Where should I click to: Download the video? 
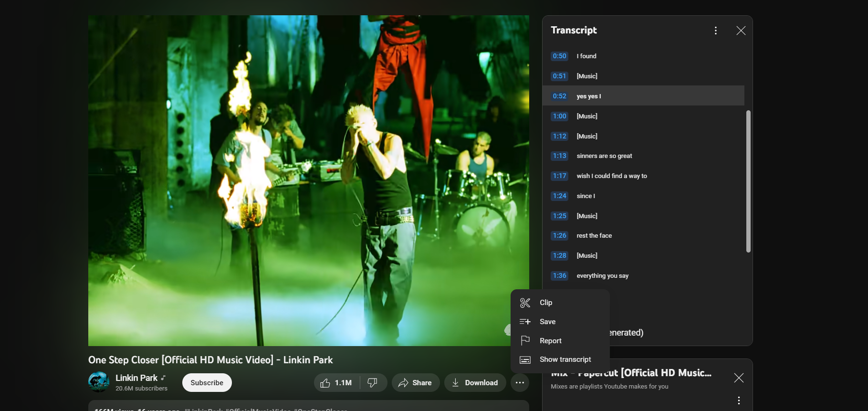coord(475,383)
